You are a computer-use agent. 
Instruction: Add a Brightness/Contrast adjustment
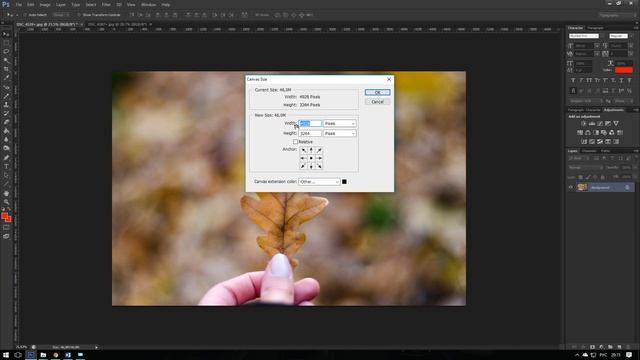tap(584, 124)
